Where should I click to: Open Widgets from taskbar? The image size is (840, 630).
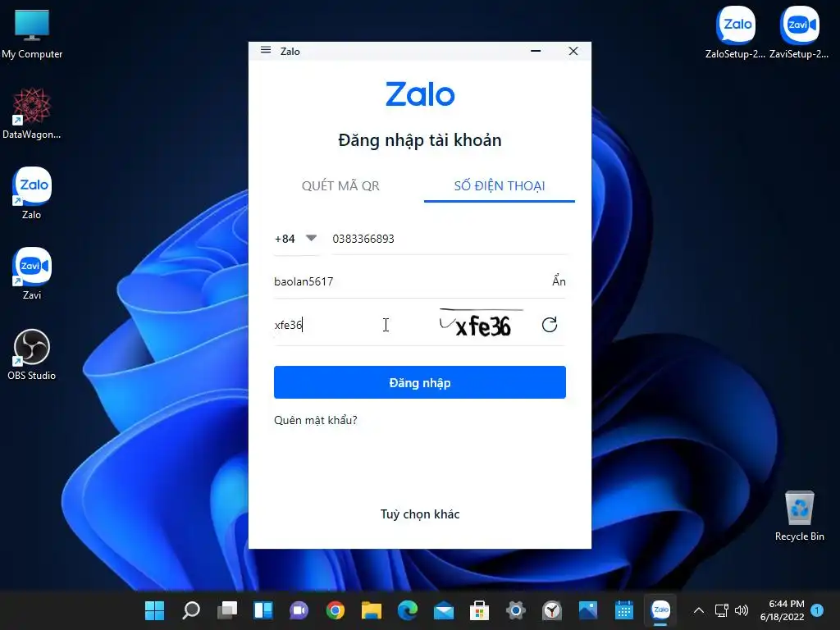[263, 610]
